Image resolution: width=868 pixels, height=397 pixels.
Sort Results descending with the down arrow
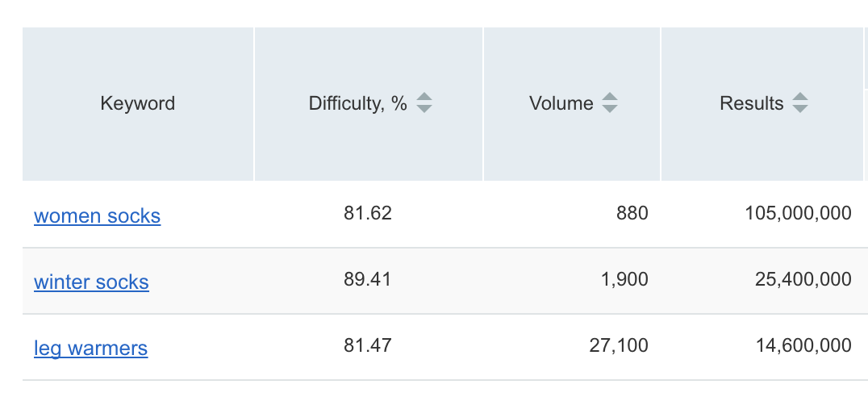(x=800, y=108)
